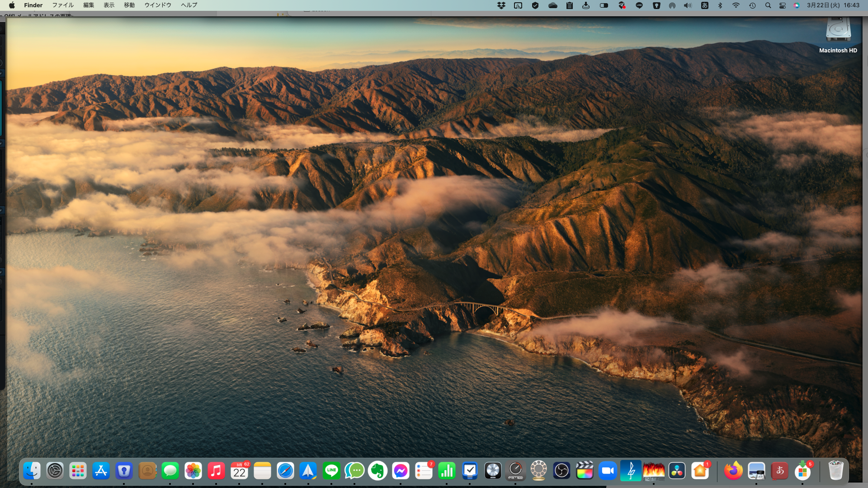Screen dimensions: 868x488
Task: Open the LINE app in the dock
Action: pyautogui.click(x=331, y=471)
